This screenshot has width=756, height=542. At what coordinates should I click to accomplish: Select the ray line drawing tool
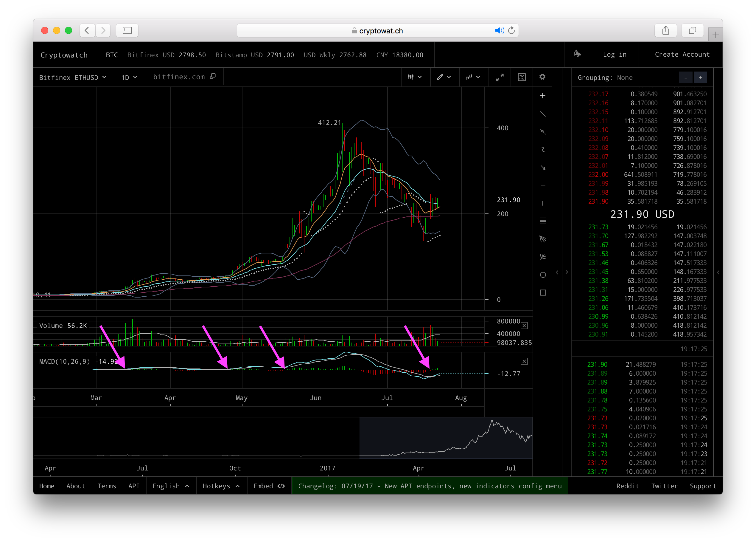pos(543,132)
